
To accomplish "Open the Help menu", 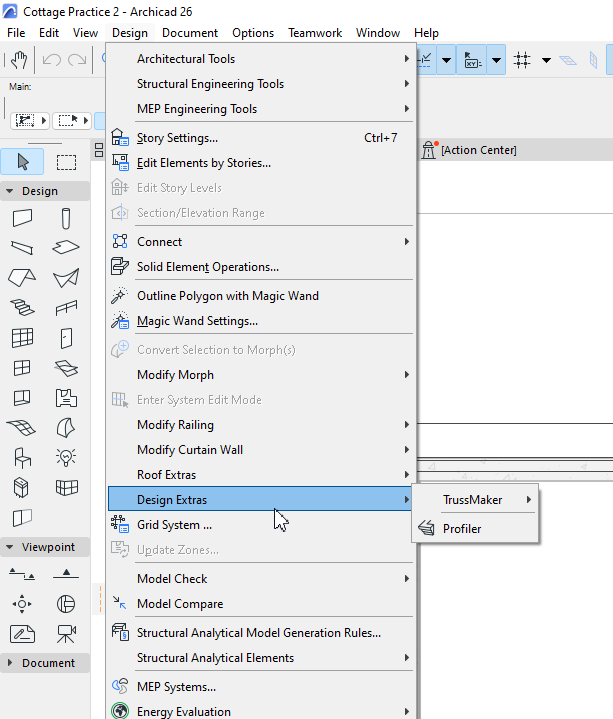I will [x=426, y=33].
